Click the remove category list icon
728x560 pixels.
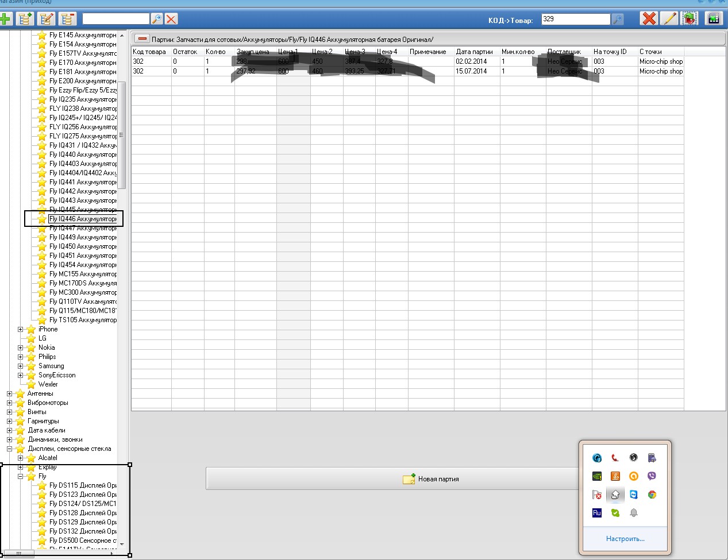click(x=68, y=19)
